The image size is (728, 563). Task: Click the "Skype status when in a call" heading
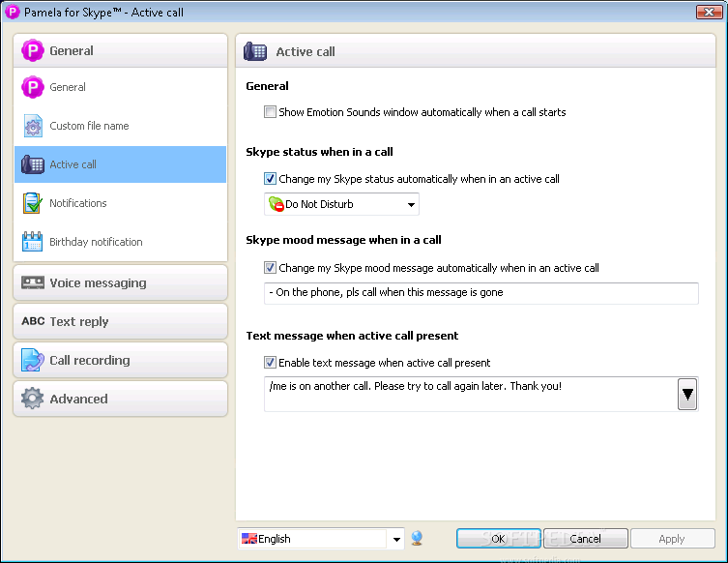pyautogui.click(x=319, y=152)
